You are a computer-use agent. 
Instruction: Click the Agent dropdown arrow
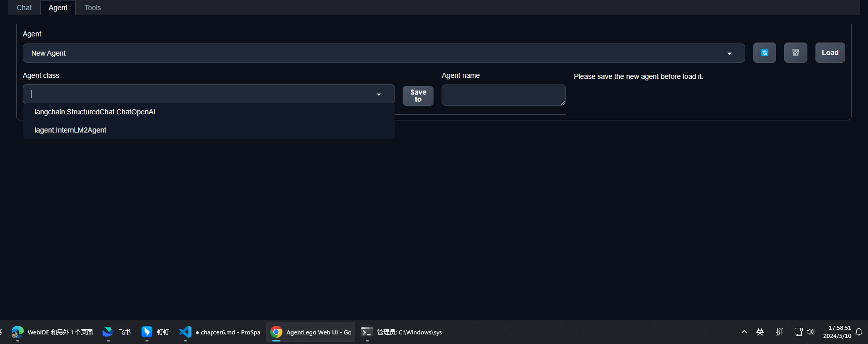point(729,54)
